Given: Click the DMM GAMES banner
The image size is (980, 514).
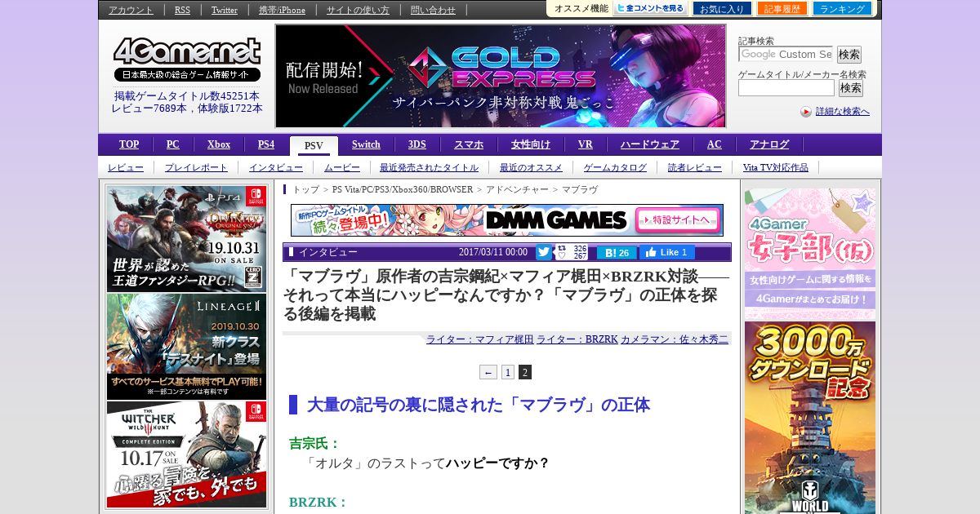Looking at the screenshot, I should tap(506, 220).
